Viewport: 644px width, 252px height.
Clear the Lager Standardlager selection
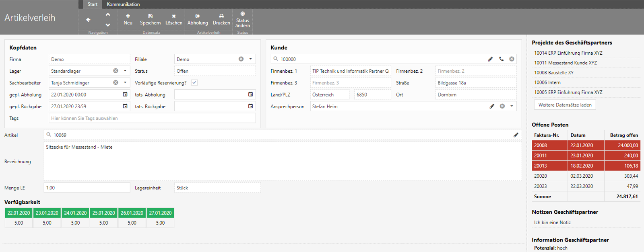pos(116,71)
